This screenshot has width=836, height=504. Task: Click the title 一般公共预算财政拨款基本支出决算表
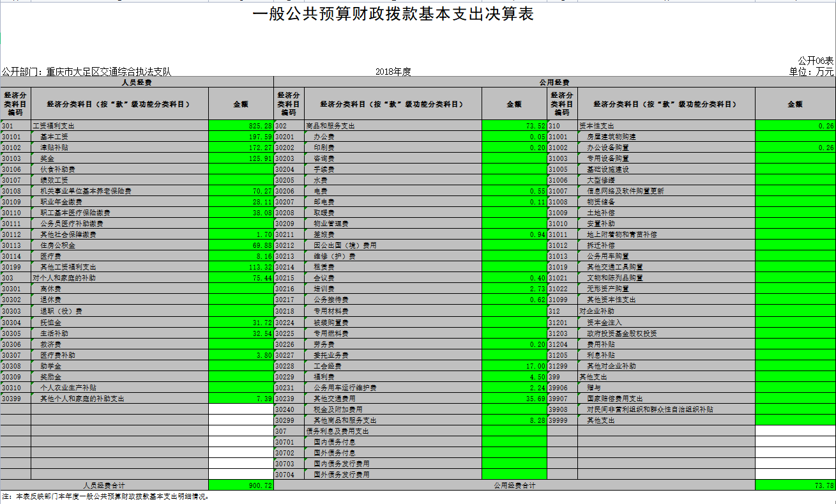pos(393,15)
